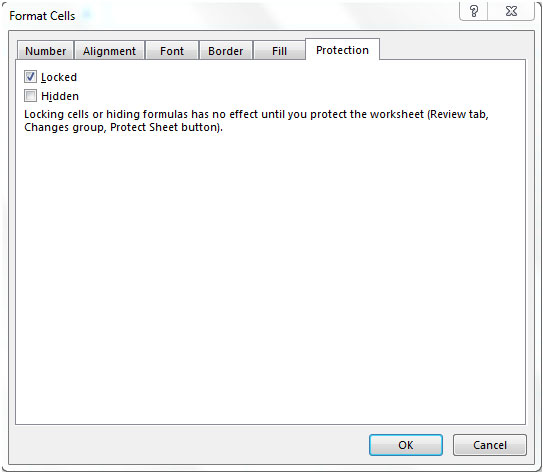Screen dimensions: 544x474
Task: Dismiss the dialog with Cancel
Action: click(x=490, y=445)
